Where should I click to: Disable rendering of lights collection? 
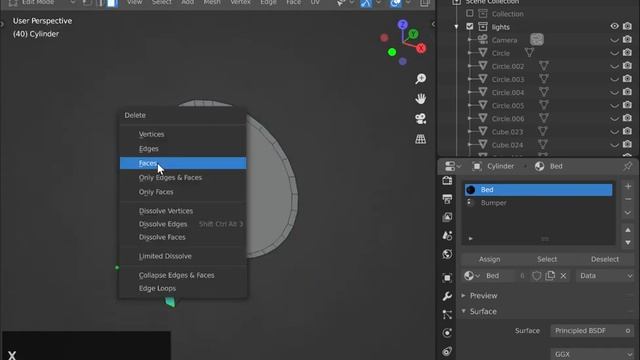tap(627, 27)
